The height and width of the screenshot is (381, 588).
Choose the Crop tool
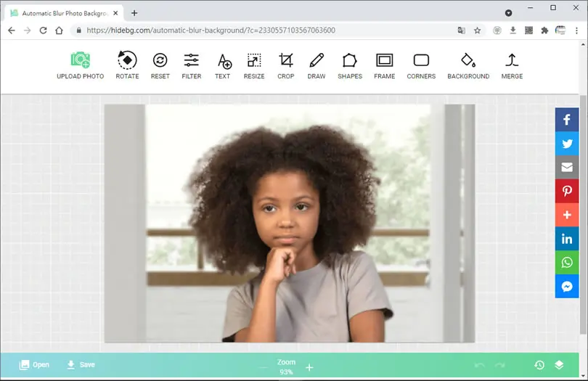click(x=286, y=60)
